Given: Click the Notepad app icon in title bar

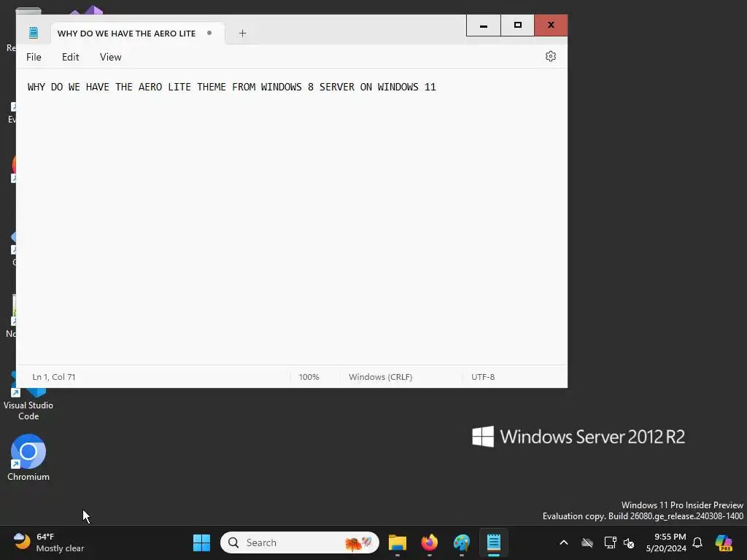Looking at the screenshot, I should (34, 33).
